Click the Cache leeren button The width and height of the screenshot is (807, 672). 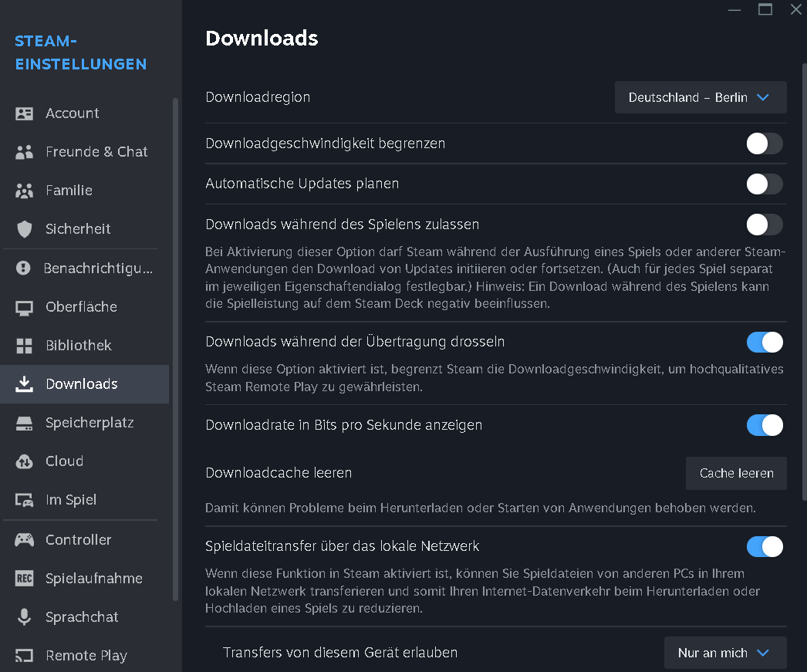point(736,474)
